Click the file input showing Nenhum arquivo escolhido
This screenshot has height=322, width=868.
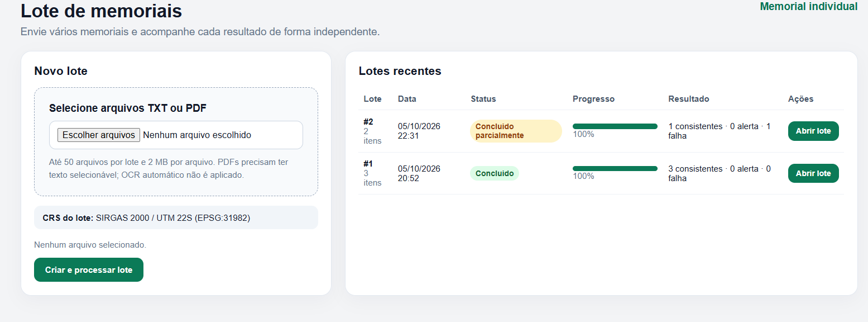pyautogui.click(x=176, y=135)
